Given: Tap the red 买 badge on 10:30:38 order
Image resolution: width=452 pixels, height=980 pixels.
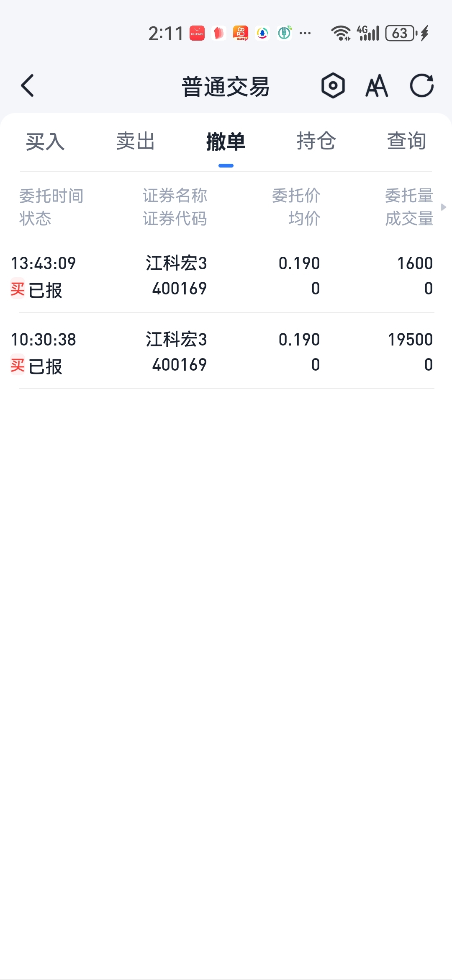Looking at the screenshot, I should [18, 365].
